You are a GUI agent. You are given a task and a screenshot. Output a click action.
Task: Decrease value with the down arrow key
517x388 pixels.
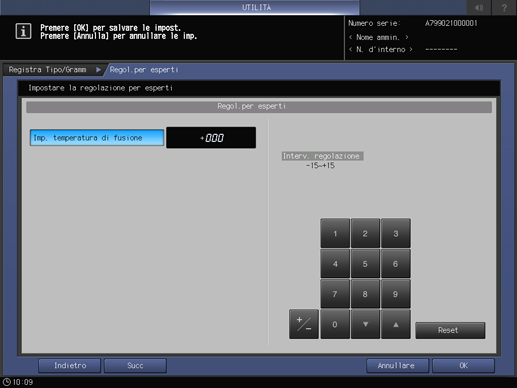point(365,324)
